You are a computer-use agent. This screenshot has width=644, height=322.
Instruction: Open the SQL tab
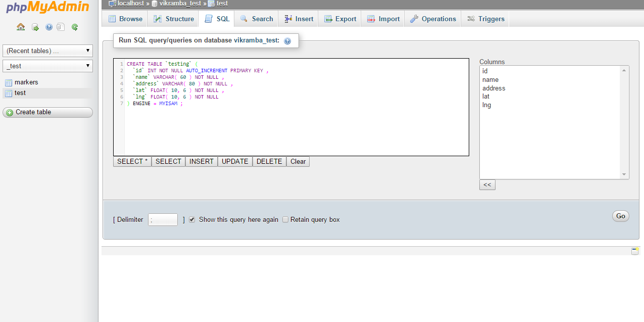(217, 19)
